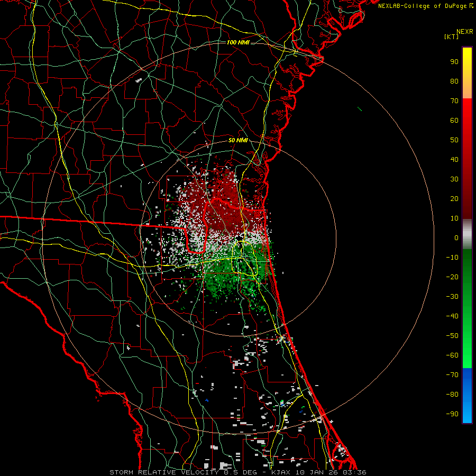Click the -80 value on the color scale

[x=452, y=395]
